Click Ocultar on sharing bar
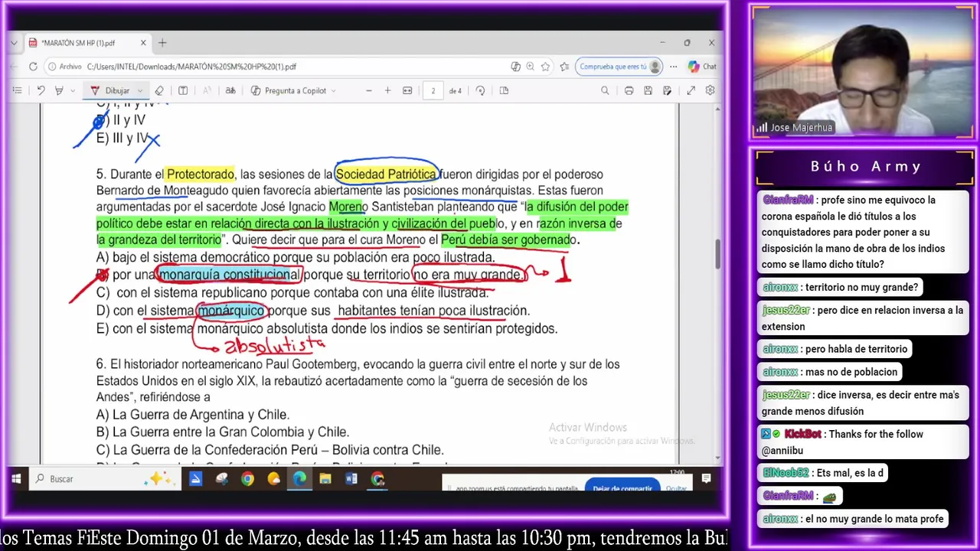Screen dimensions: 980x551 pos(676,487)
